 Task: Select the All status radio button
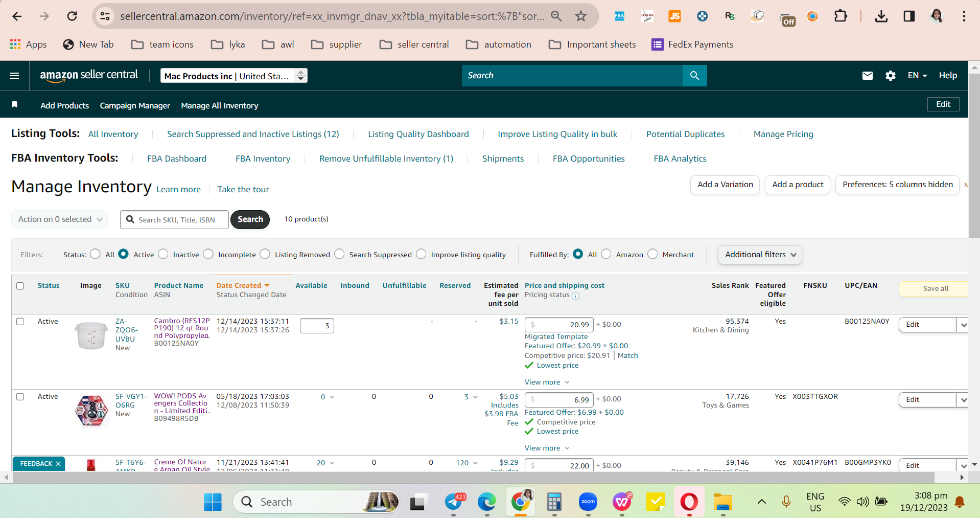click(95, 254)
